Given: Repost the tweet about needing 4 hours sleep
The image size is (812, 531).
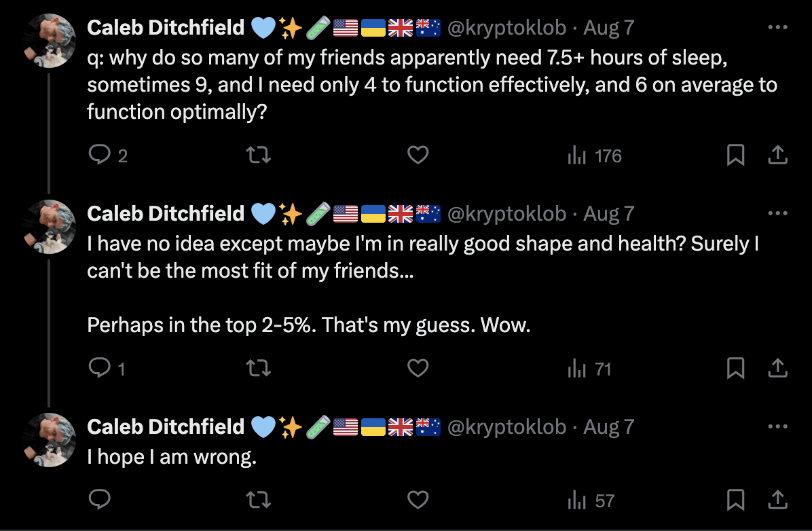Looking at the screenshot, I should [x=258, y=156].
